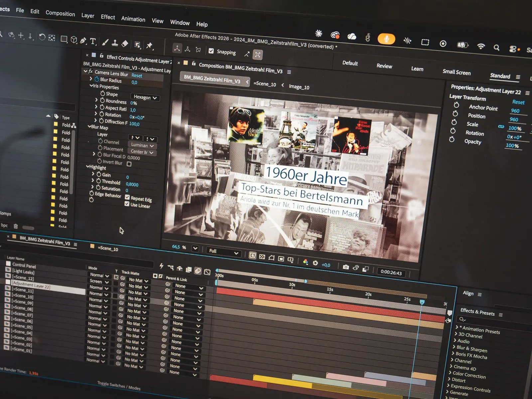Click the Reset Exposure aperture icon
Image resolution: width=532 pixels, height=399 pixels.
coord(315,263)
